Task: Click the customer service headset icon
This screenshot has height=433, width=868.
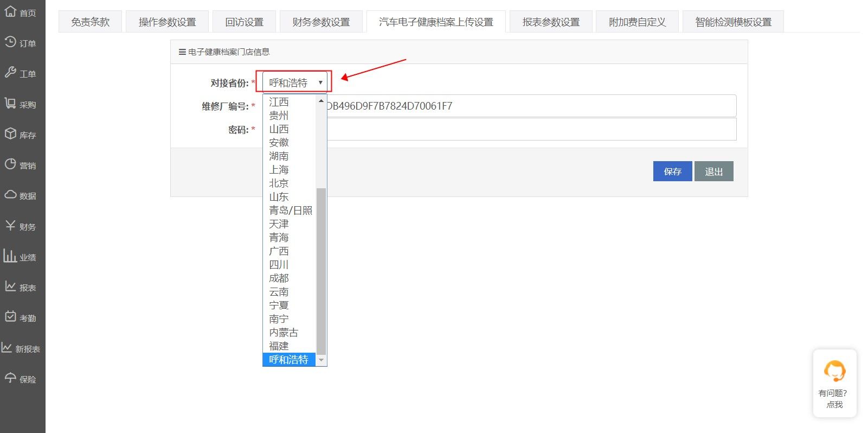Action: 834,371
